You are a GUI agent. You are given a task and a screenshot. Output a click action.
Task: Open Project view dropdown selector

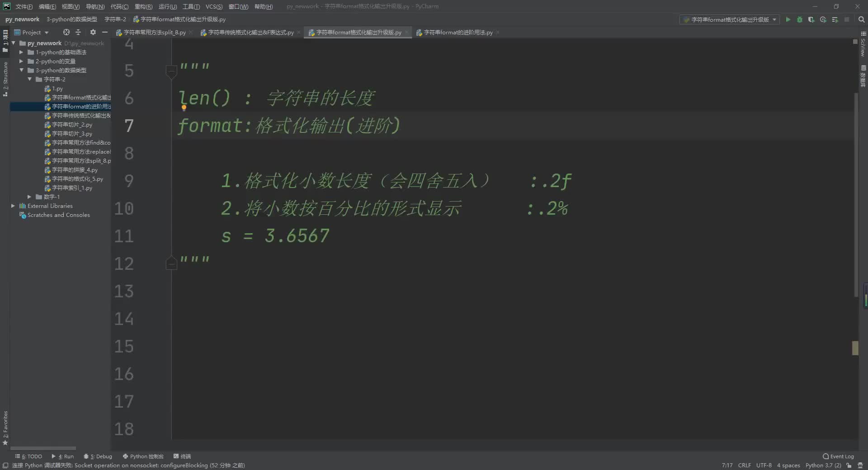click(x=32, y=33)
